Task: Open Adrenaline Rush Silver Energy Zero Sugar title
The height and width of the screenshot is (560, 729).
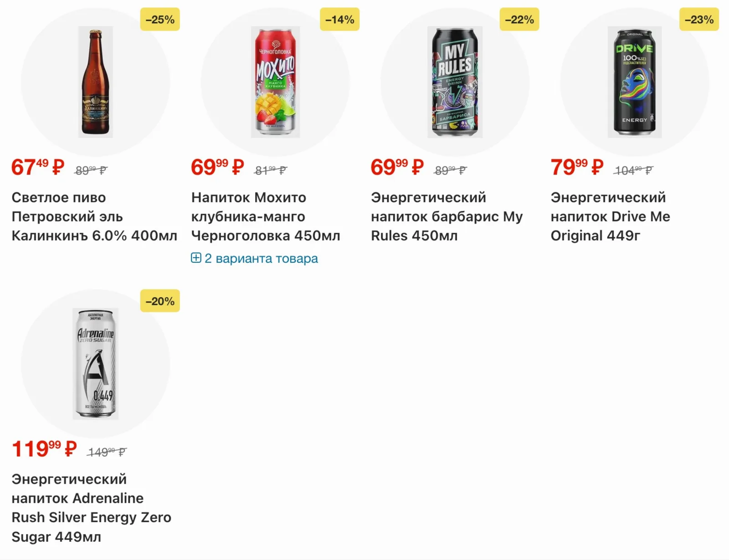Action: click(91, 508)
